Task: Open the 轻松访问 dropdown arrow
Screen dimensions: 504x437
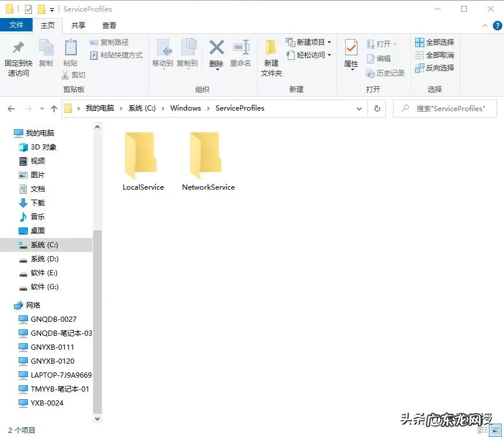Action: point(328,55)
